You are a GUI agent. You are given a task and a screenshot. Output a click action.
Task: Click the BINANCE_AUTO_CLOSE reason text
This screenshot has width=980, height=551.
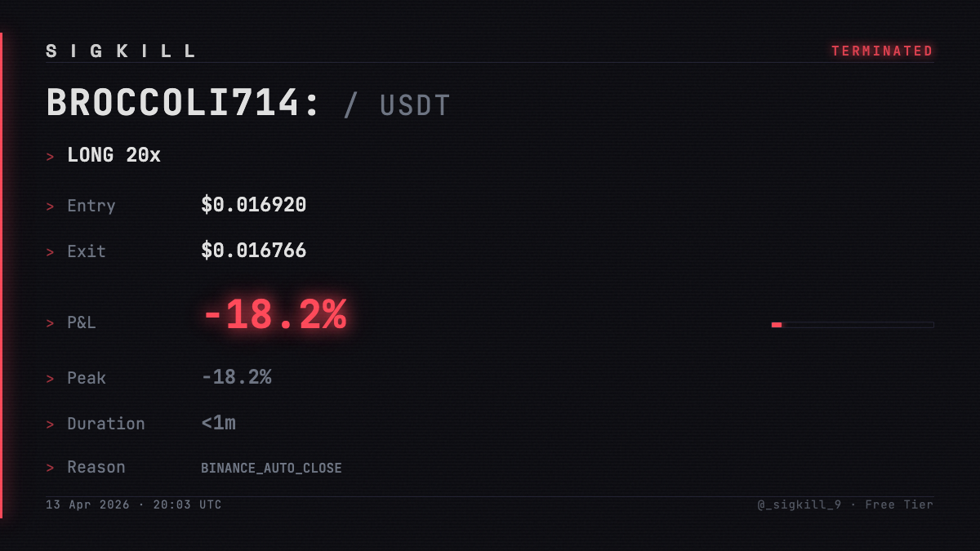click(x=271, y=469)
